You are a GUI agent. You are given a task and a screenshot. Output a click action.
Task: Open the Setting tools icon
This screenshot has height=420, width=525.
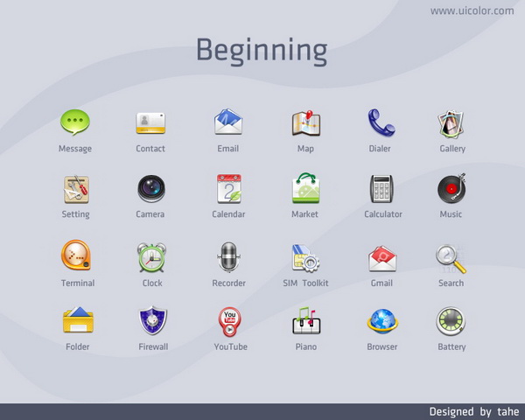75,189
